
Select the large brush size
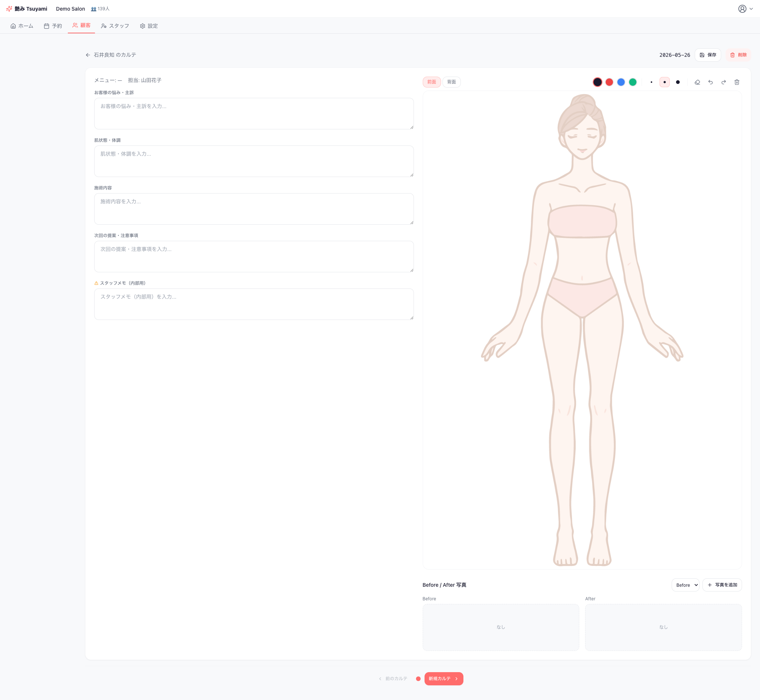tap(678, 82)
